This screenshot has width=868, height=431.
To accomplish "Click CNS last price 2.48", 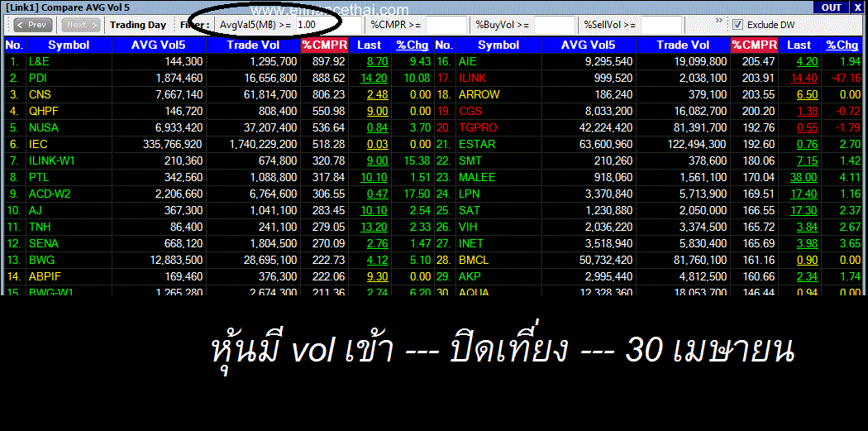I will click(378, 95).
